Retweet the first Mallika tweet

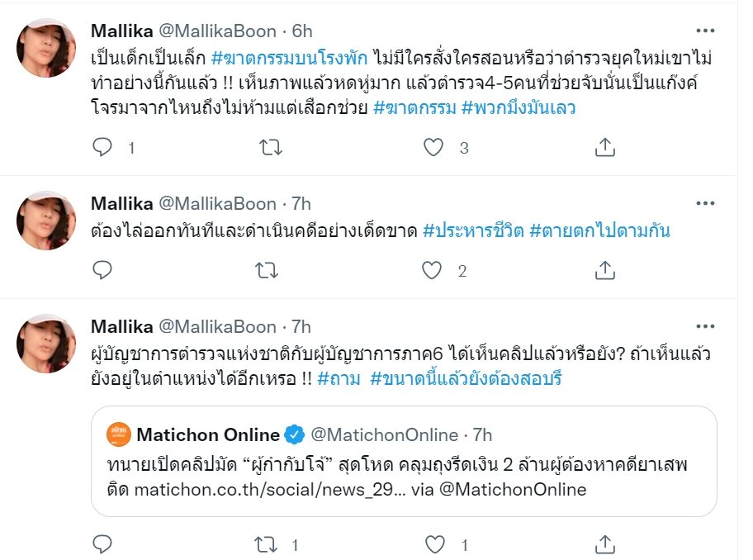pos(270,148)
